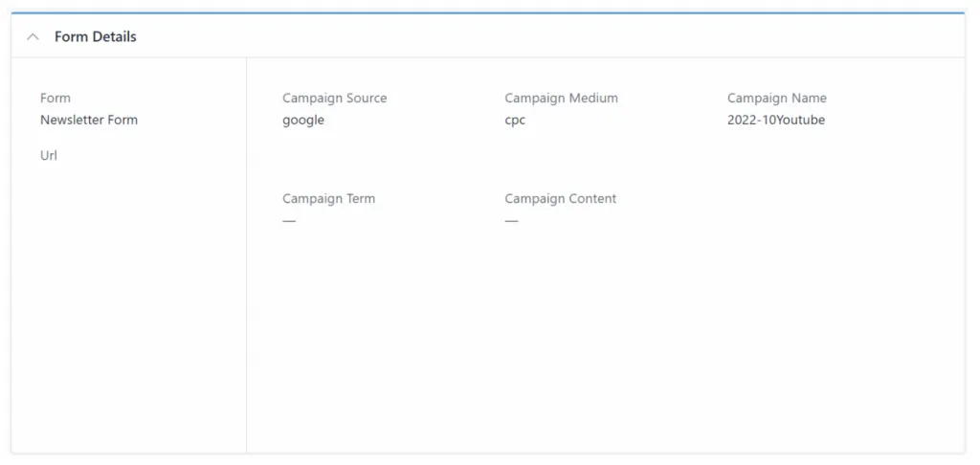Click the empty dash under Campaign Content

point(511,221)
